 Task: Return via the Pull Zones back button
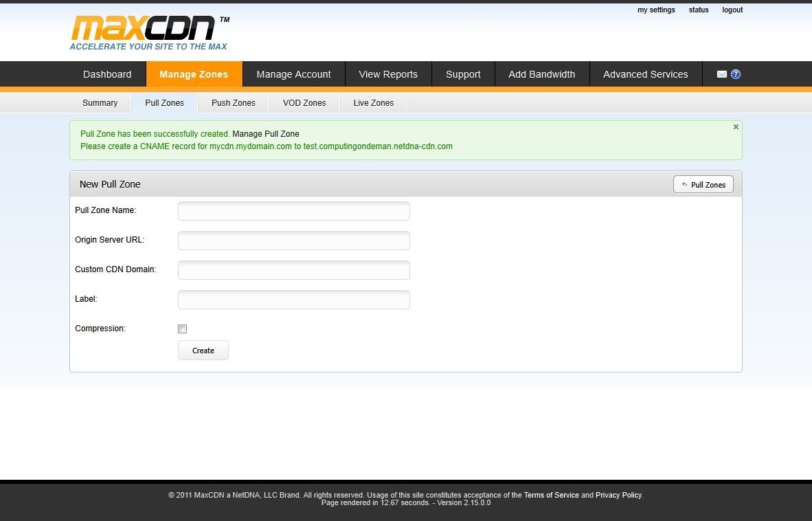click(x=703, y=184)
